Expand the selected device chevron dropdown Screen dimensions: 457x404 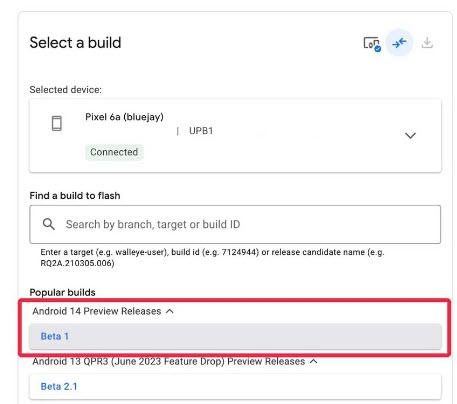tap(410, 135)
